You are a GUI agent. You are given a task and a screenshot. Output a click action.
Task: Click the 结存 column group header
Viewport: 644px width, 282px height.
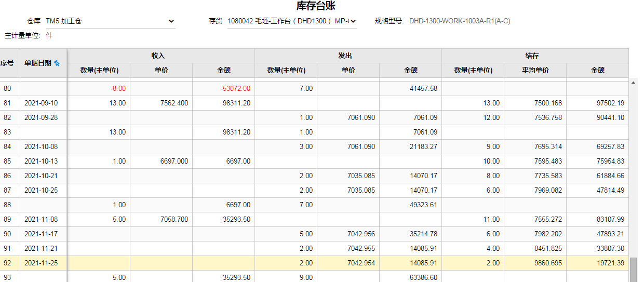click(535, 56)
